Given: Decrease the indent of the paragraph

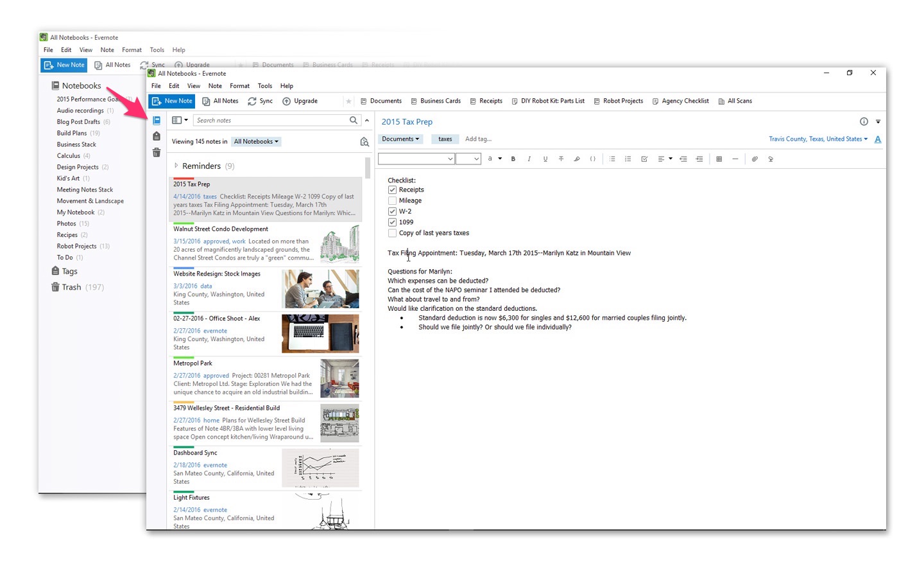Looking at the screenshot, I should click(x=683, y=159).
